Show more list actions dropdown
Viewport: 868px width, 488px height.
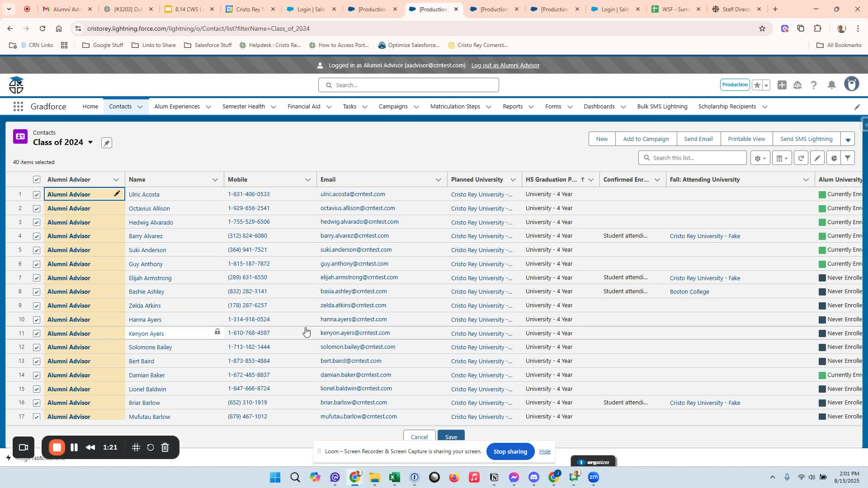point(848,139)
